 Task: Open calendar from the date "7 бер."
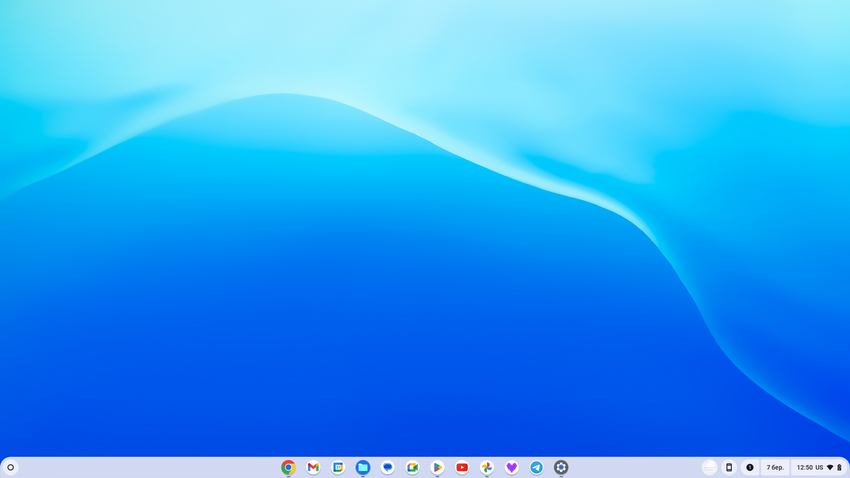[x=775, y=467]
